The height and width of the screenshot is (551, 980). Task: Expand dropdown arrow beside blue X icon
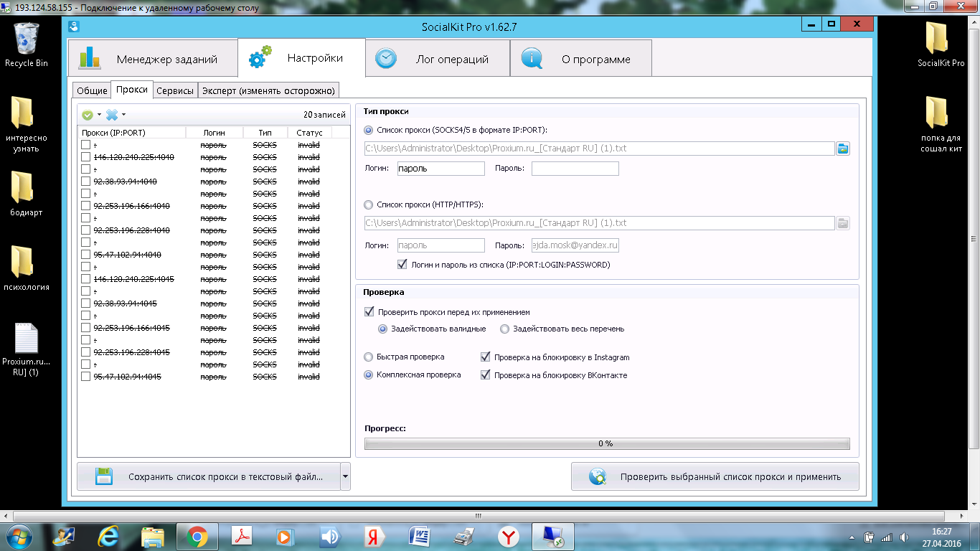pos(123,115)
